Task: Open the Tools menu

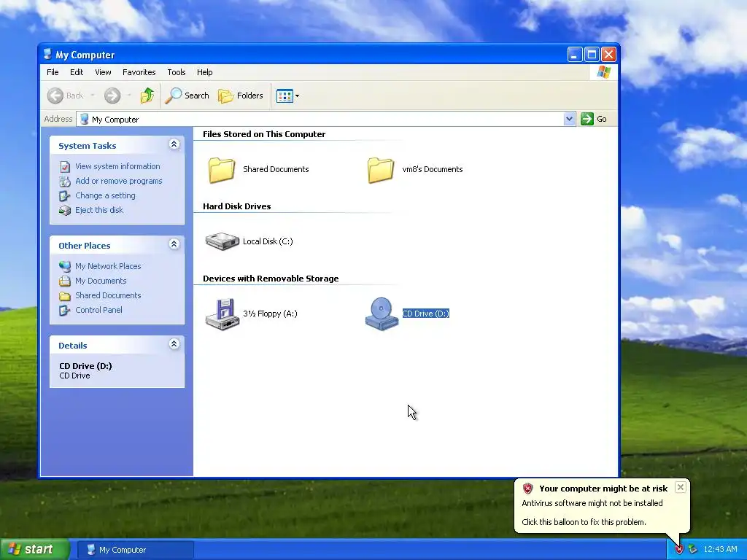Action: point(177,72)
